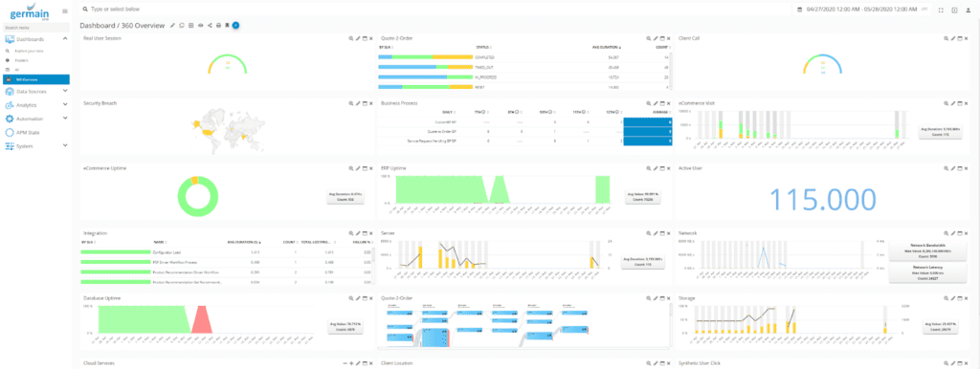Maximize the top Quote-2-Order table widget
The height and width of the screenshot is (369, 980).
pos(662,38)
